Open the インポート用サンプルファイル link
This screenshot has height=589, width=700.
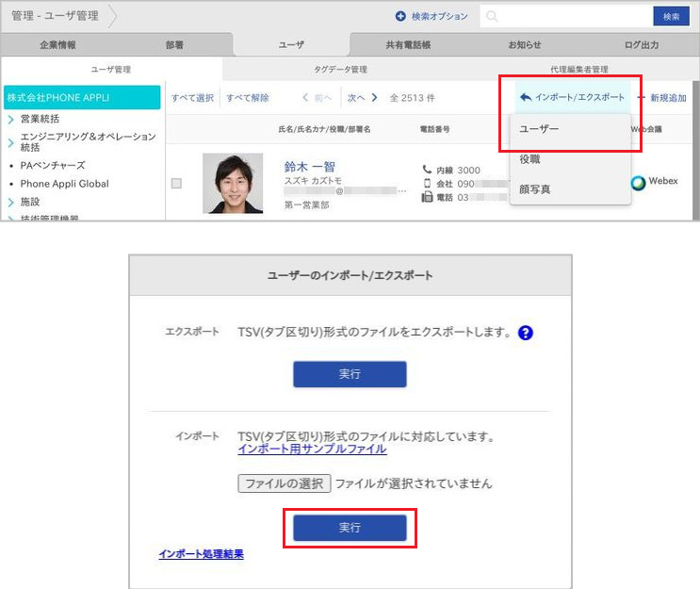tap(312, 449)
